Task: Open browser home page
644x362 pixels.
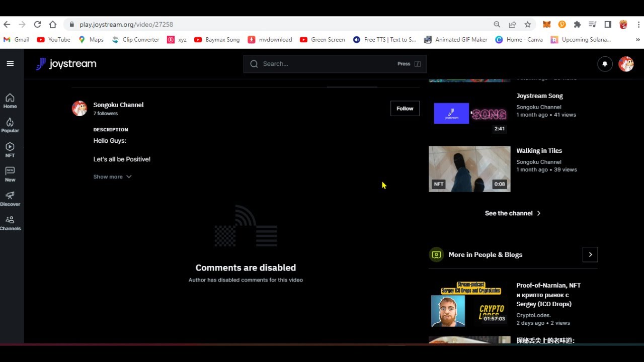Action: pyautogui.click(x=52, y=24)
